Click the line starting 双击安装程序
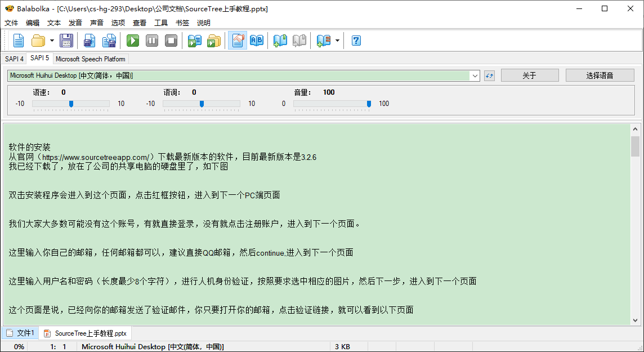 144,195
